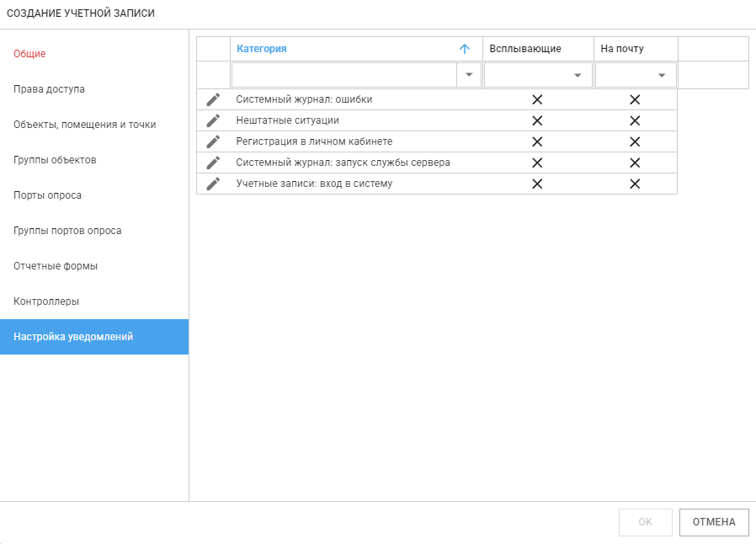Toggle Всплывающие for 'Нештатные ситуации'

pyautogui.click(x=537, y=120)
